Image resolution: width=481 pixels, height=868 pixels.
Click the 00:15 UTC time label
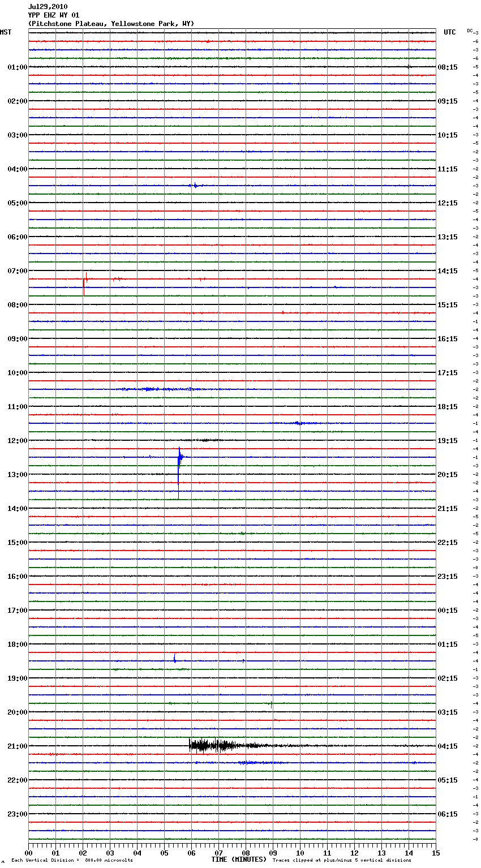[x=448, y=611]
